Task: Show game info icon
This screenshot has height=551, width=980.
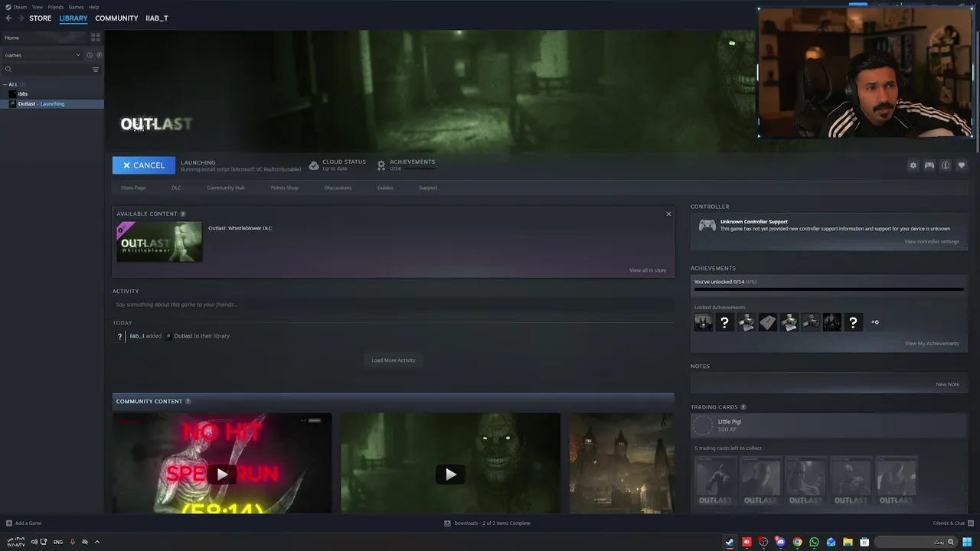Action: (x=946, y=165)
